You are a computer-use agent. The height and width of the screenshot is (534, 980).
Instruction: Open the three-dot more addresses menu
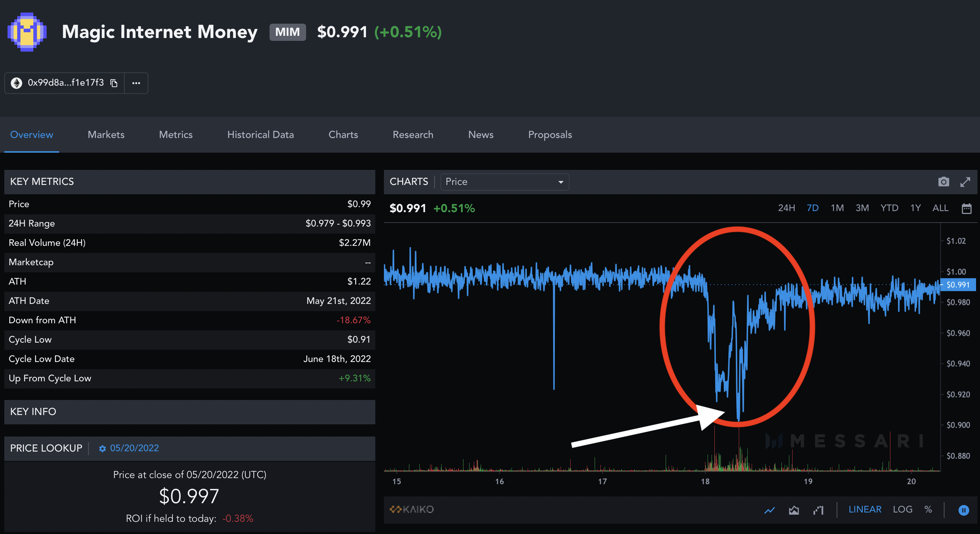point(136,83)
